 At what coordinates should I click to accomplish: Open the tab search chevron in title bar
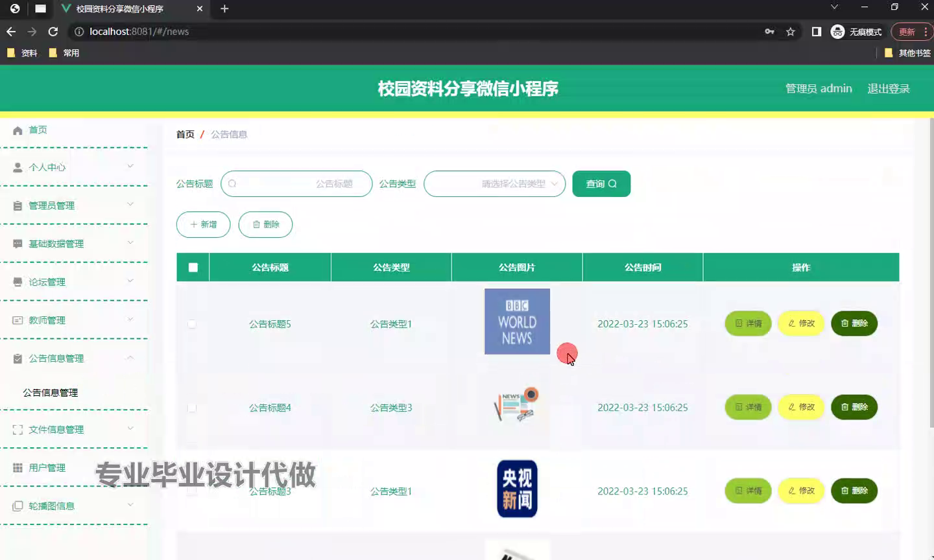point(835,7)
